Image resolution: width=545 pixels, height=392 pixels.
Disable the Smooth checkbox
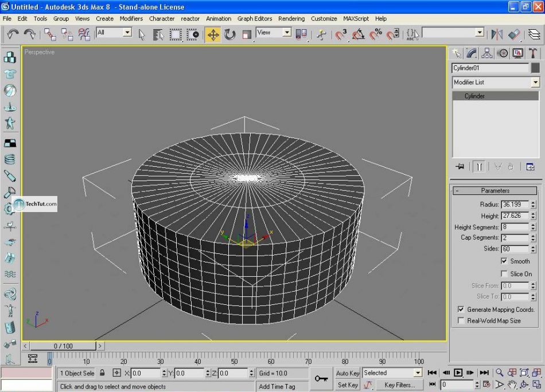(504, 261)
